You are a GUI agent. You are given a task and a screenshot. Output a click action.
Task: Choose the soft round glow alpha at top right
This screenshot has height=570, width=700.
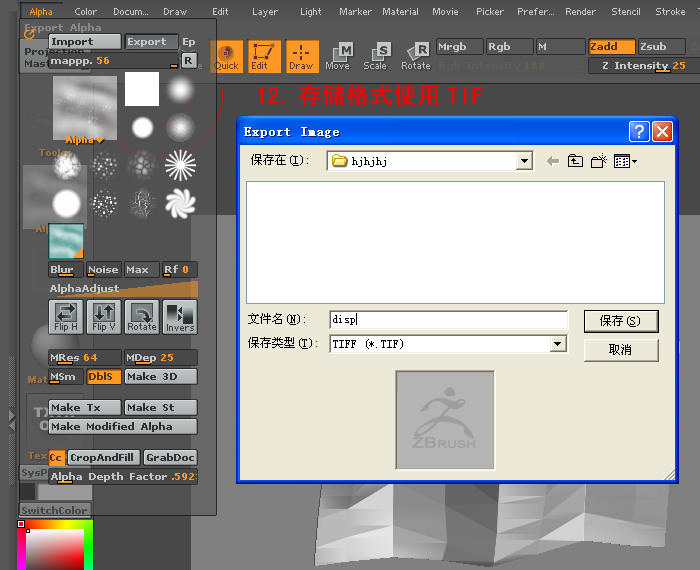tap(180, 89)
